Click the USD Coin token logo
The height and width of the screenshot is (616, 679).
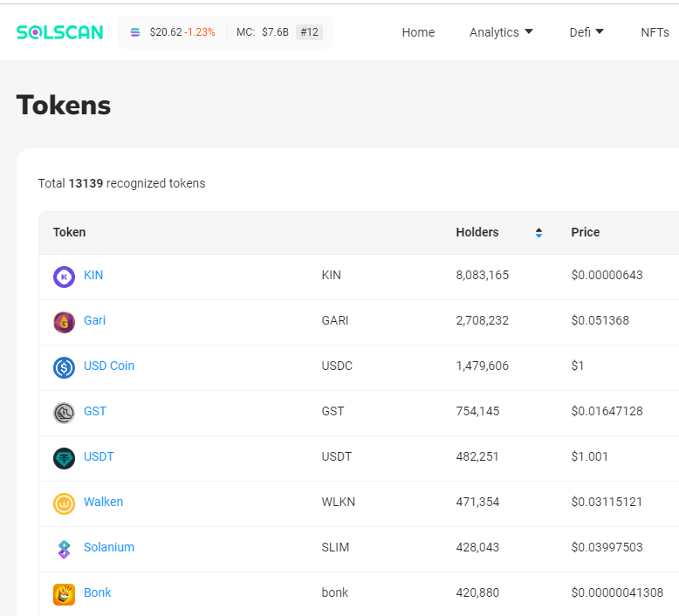click(x=64, y=367)
